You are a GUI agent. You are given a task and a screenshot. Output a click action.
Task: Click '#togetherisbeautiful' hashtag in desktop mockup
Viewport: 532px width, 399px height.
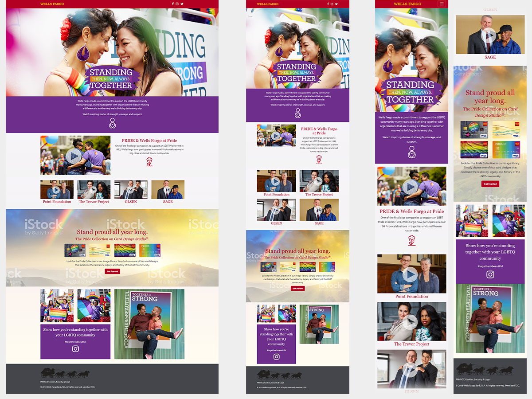click(75, 342)
